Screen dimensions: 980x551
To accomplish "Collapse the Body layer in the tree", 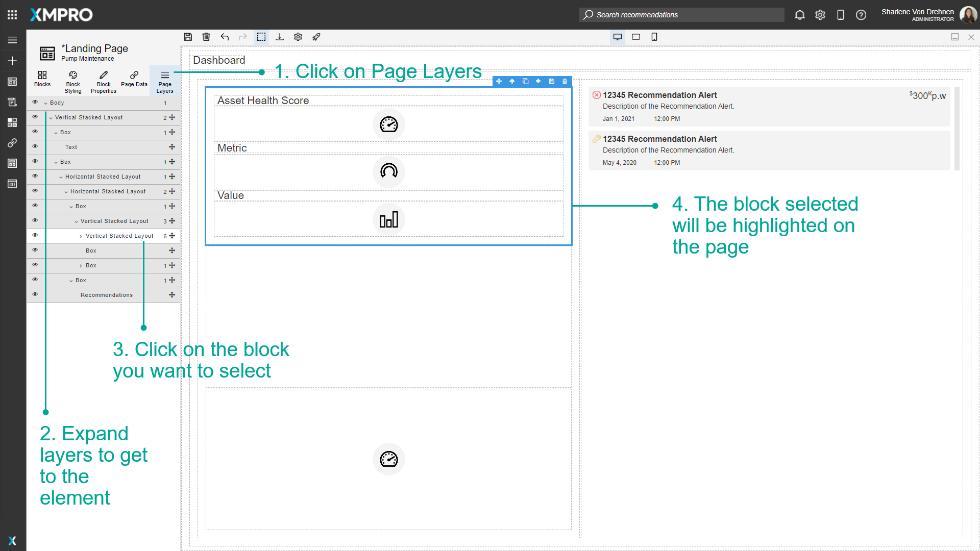I will click(x=45, y=102).
